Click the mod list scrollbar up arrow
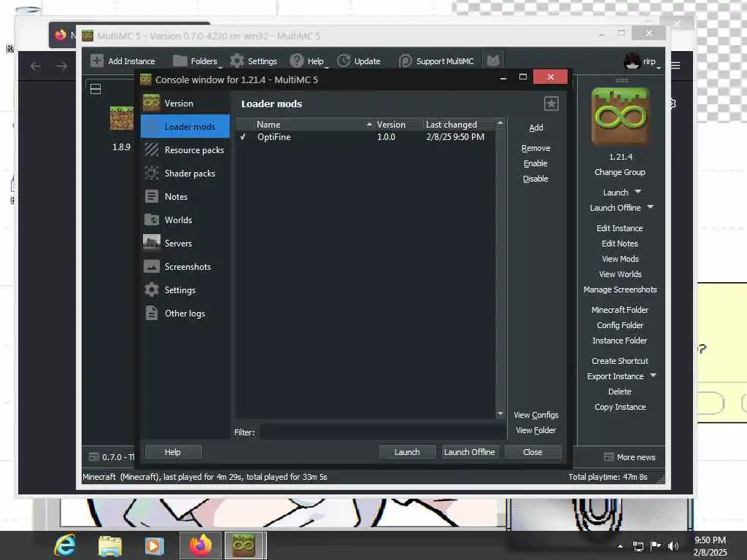This screenshot has height=560, width=747. (x=500, y=122)
